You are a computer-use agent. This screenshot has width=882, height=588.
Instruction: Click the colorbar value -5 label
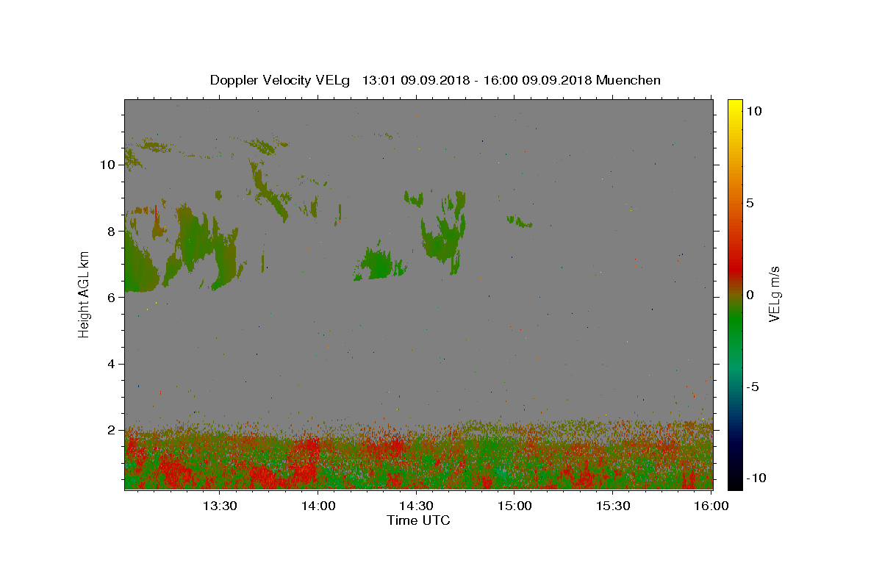(753, 387)
